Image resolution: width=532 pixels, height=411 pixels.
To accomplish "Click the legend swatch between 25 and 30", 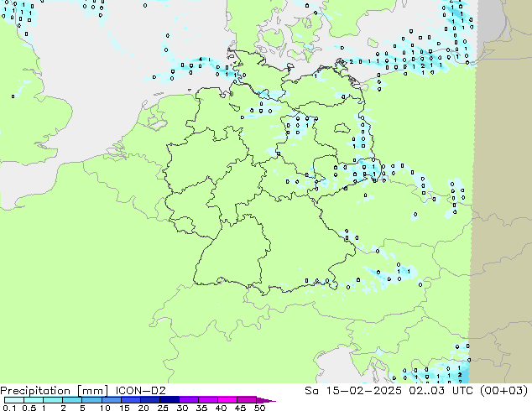I will [170, 400].
